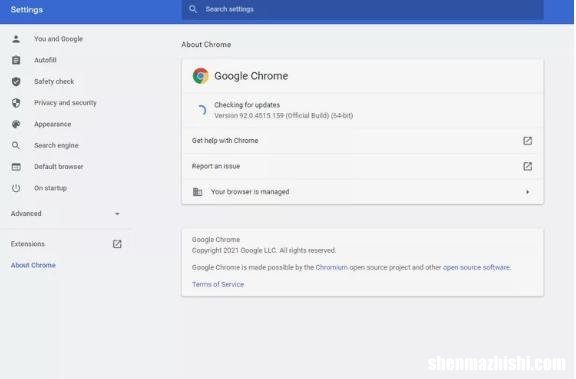The height and width of the screenshot is (379, 576).
Task: Open the open source software link
Action: [476, 267]
